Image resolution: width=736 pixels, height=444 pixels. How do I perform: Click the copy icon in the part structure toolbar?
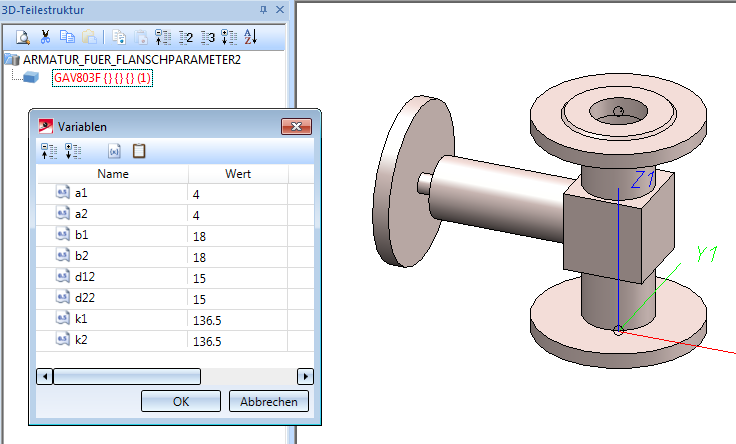pos(67,37)
